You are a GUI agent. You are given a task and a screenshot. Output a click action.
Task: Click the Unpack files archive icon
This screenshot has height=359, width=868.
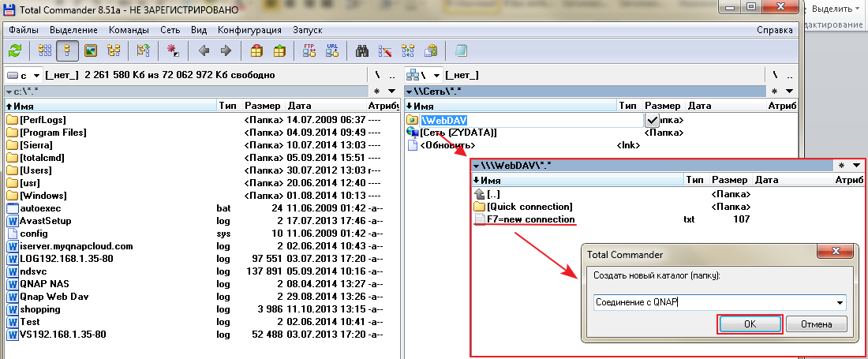click(x=279, y=50)
